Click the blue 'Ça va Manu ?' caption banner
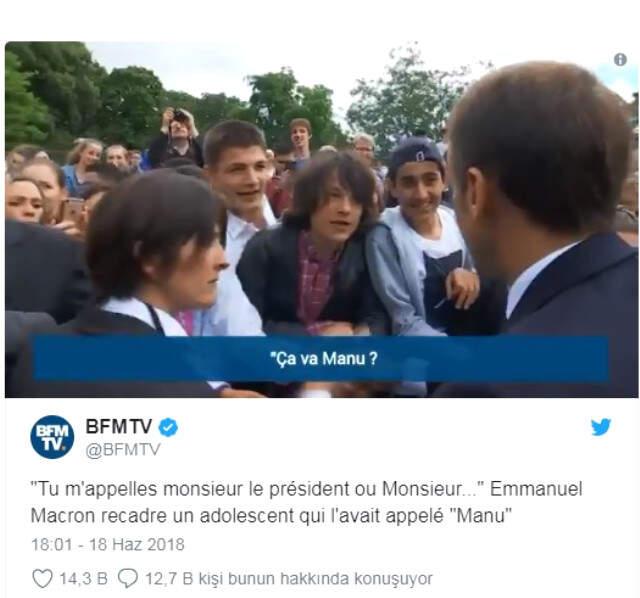The image size is (640, 598). pyautogui.click(x=321, y=359)
